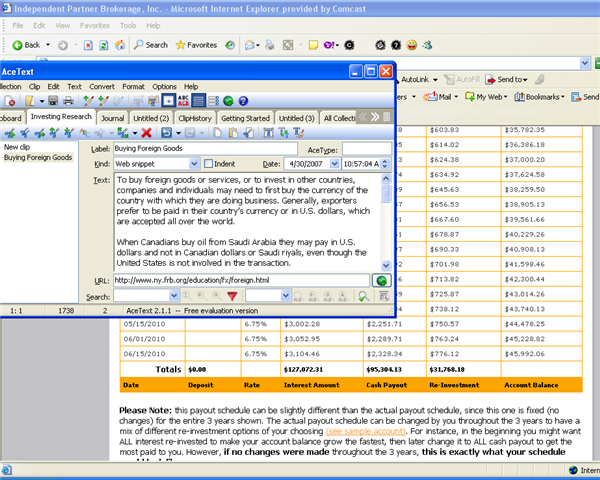Open the IE Favorites menu
Viewport: 600px width, 480px height.
pos(95,26)
